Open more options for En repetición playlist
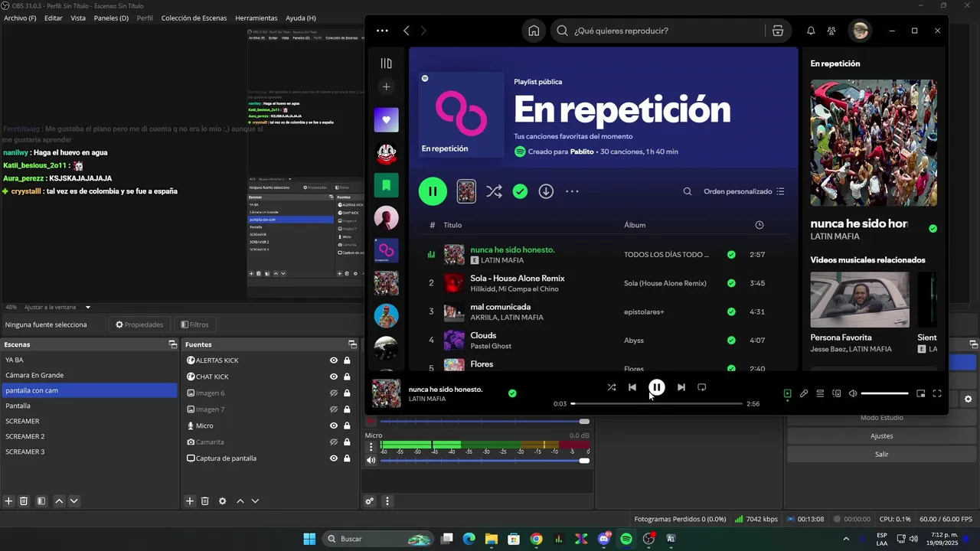Image resolution: width=980 pixels, height=551 pixels. click(572, 191)
